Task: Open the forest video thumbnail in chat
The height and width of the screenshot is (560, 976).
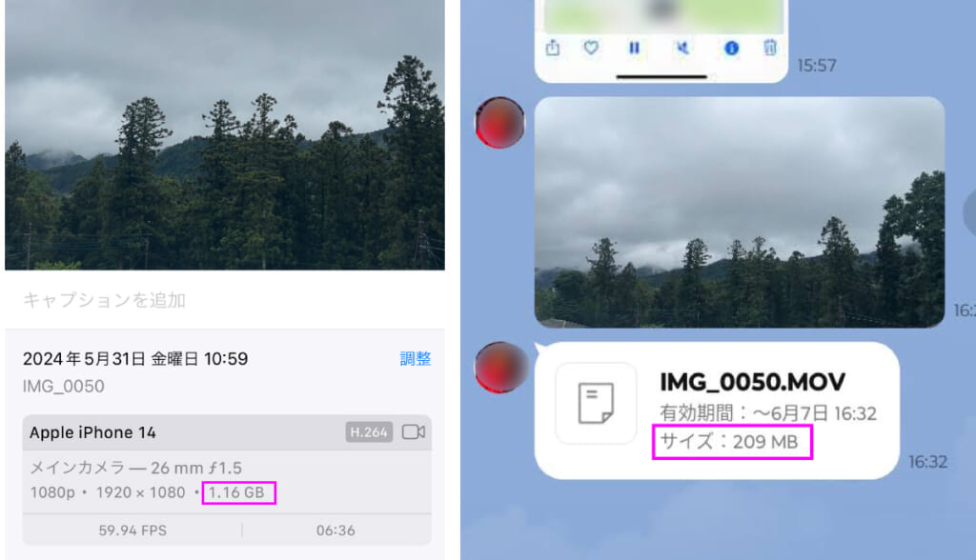Action: 740,212
